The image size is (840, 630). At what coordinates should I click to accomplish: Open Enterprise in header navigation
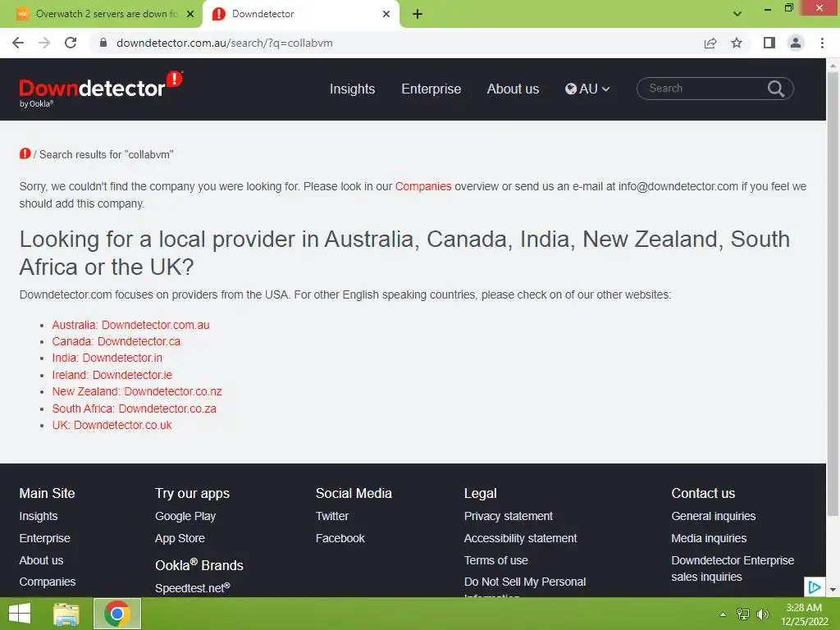(x=431, y=89)
